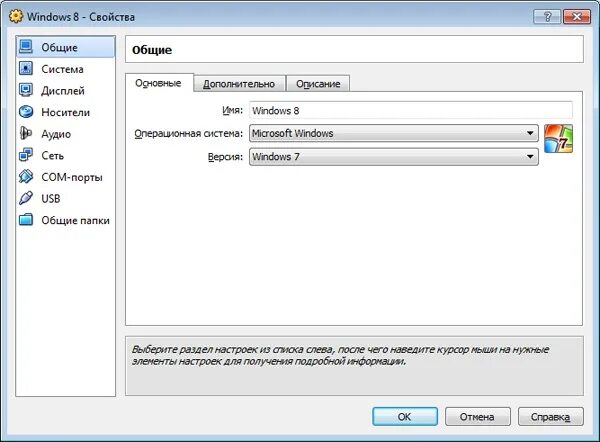The width and height of the screenshot is (600, 442).
Task: Switch to the Основные tab
Action: [x=158, y=83]
